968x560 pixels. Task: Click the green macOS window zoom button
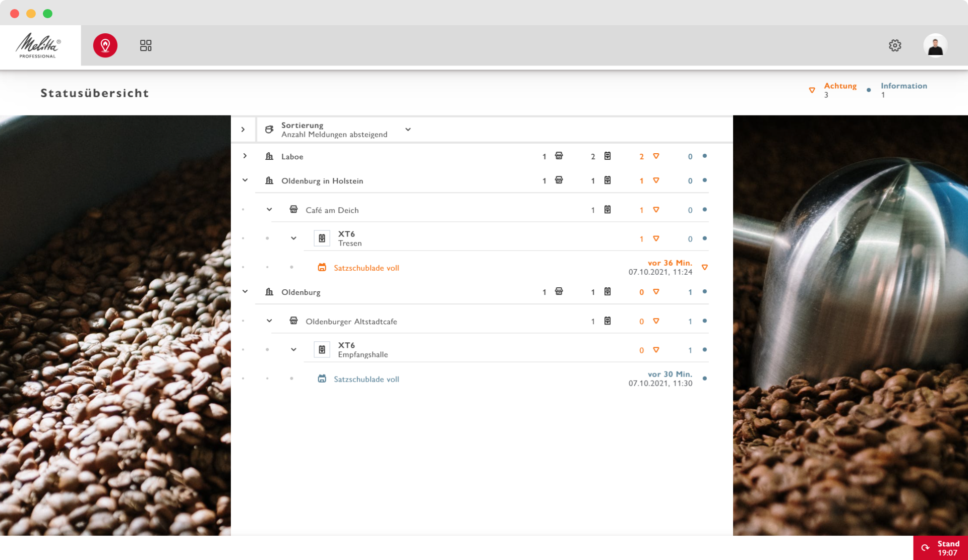(47, 14)
